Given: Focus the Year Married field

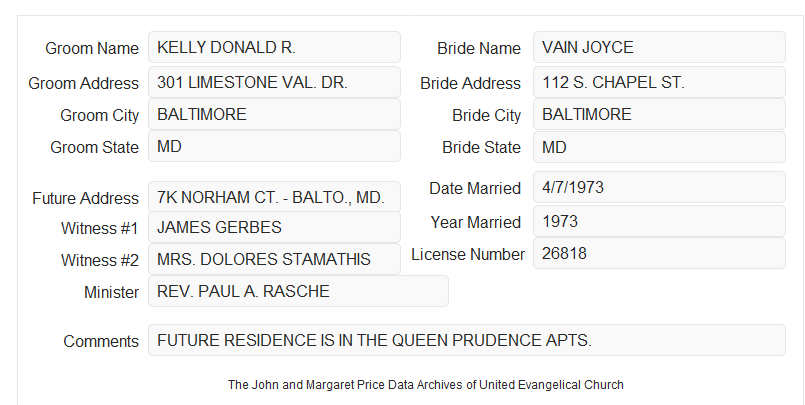Looking at the screenshot, I should pyautogui.click(x=659, y=221).
